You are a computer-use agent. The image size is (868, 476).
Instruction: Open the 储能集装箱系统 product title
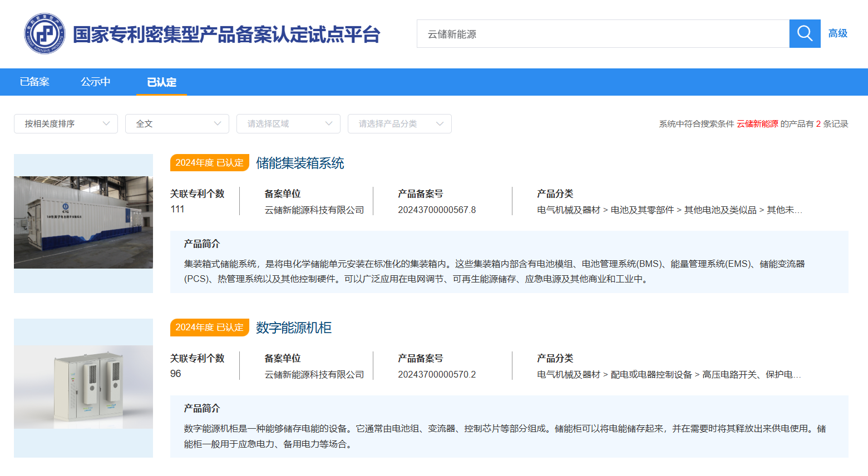tap(300, 163)
